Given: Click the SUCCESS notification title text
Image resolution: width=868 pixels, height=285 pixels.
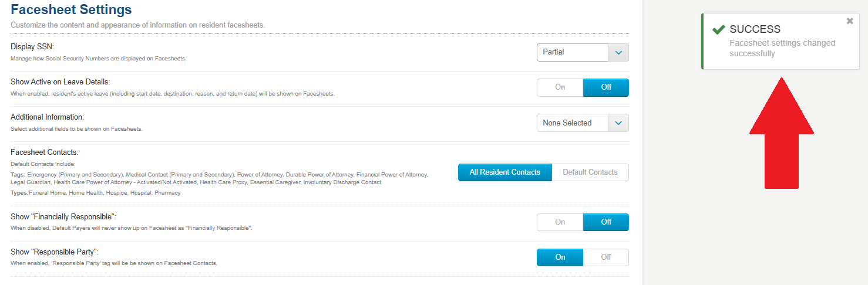Looking at the screenshot, I should (755, 29).
